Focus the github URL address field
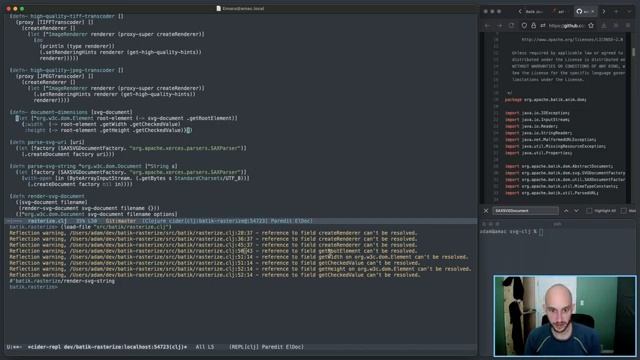 (567, 26)
